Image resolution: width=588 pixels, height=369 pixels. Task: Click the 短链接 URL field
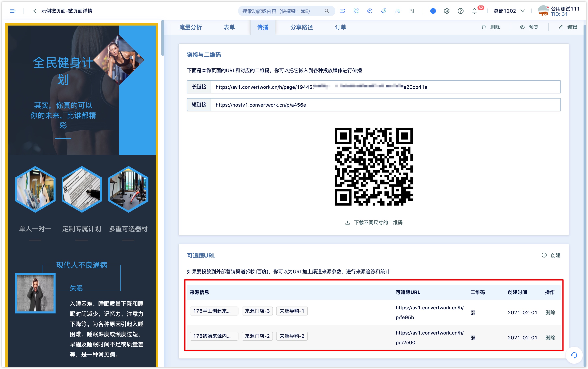tap(385, 105)
